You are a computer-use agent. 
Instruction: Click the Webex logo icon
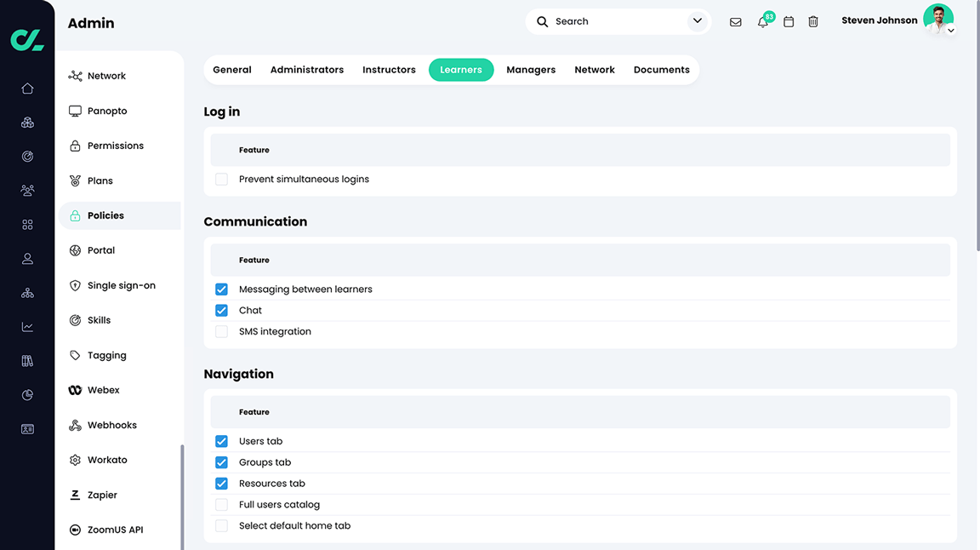pos(75,390)
